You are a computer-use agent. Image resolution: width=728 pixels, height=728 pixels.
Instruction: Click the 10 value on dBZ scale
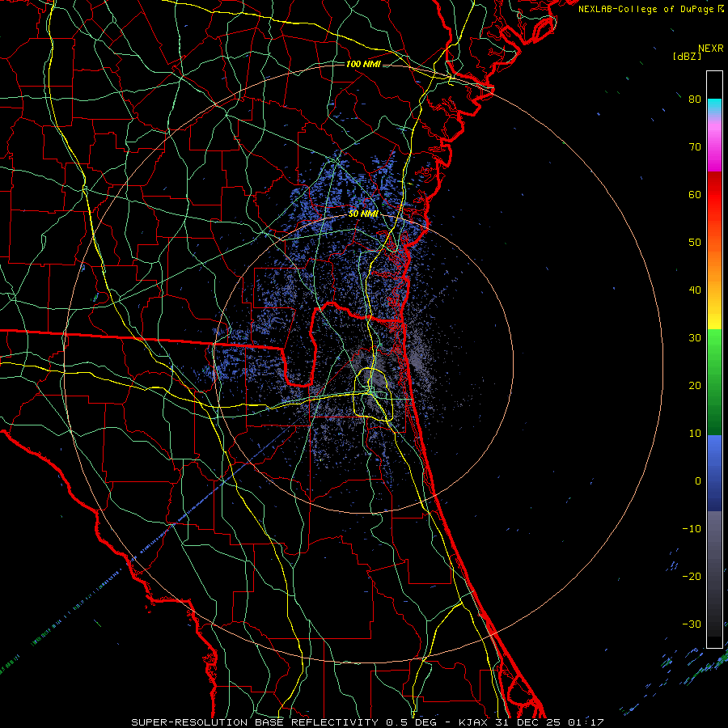(695, 434)
